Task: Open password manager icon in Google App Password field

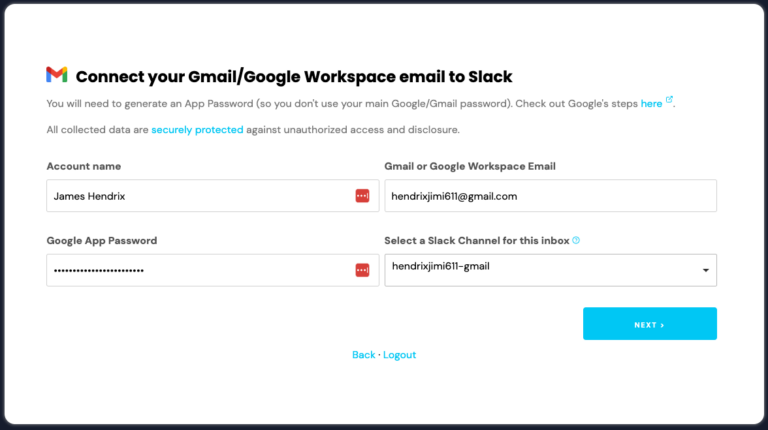Action: pyautogui.click(x=362, y=270)
